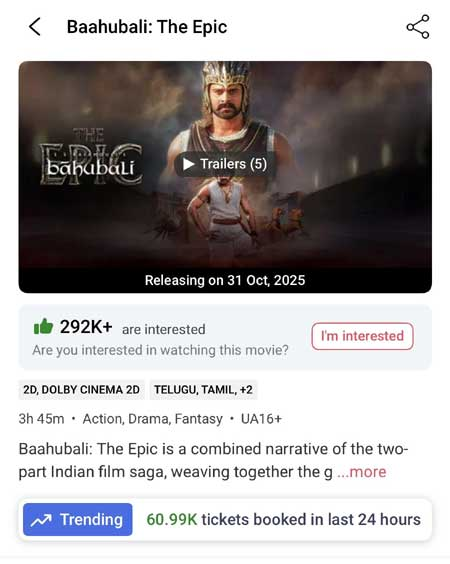Image resolution: width=450 pixels, height=564 pixels.
Task: Click the Epic Bahubali logo on poster
Action: (x=91, y=157)
